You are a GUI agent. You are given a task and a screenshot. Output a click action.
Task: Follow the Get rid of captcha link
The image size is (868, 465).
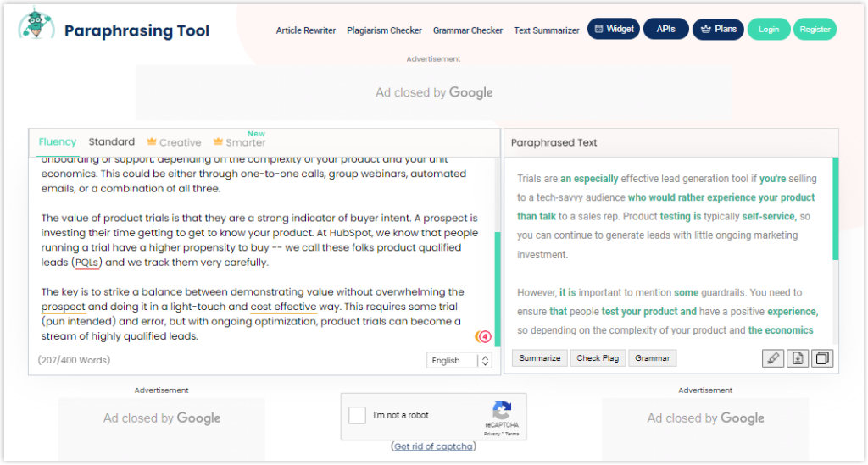click(x=433, y=446)
